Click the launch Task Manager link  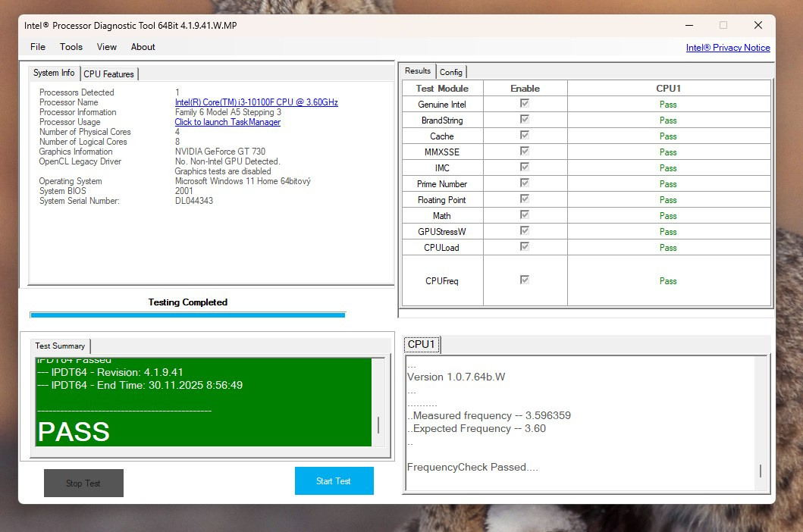coord(227,121)
